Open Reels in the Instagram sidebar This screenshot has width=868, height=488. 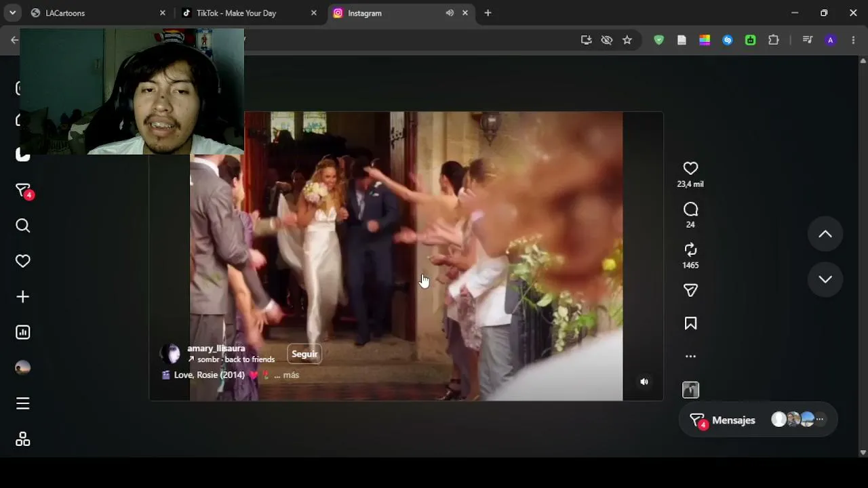tap(22, 155)
